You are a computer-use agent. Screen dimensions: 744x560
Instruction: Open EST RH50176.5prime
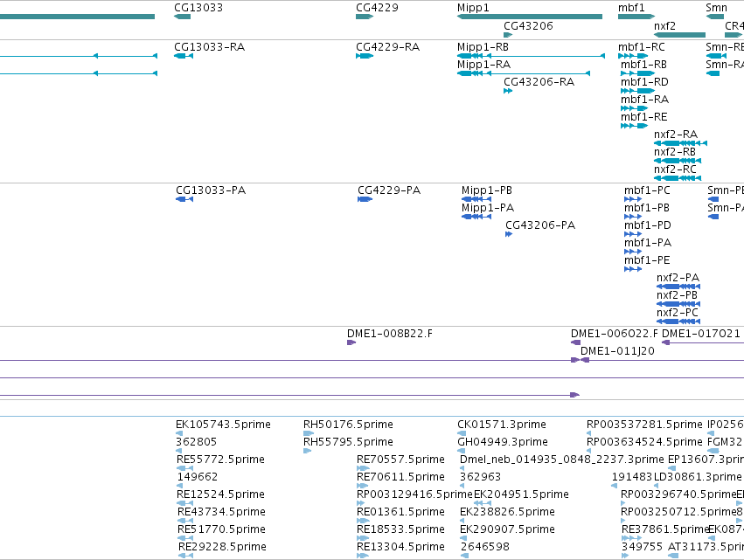point(348,425)
